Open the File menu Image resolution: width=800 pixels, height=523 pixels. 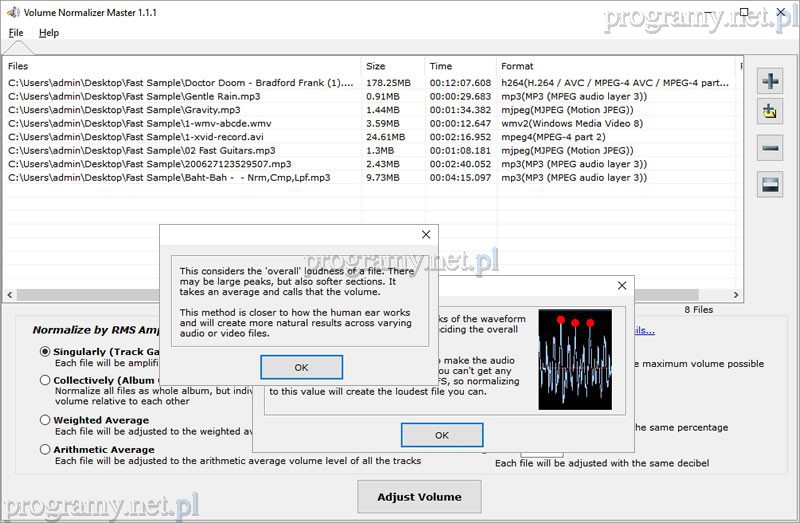16,33
